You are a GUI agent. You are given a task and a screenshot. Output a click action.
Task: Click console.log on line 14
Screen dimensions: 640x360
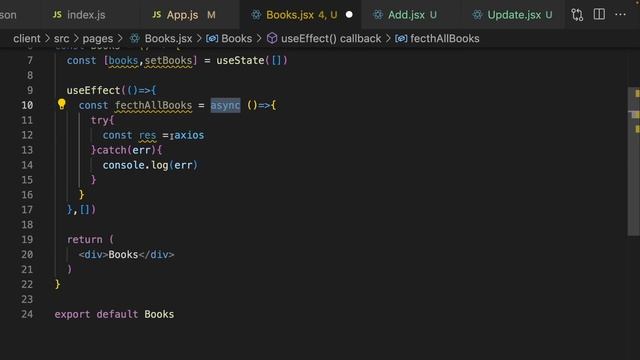pyautogui.click(x=135, y=165)
